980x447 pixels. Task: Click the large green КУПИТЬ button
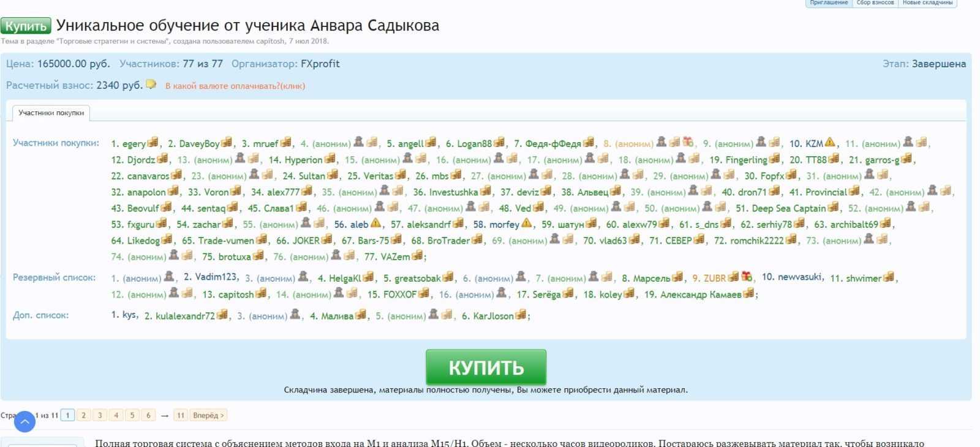click(x=486, y=367)
